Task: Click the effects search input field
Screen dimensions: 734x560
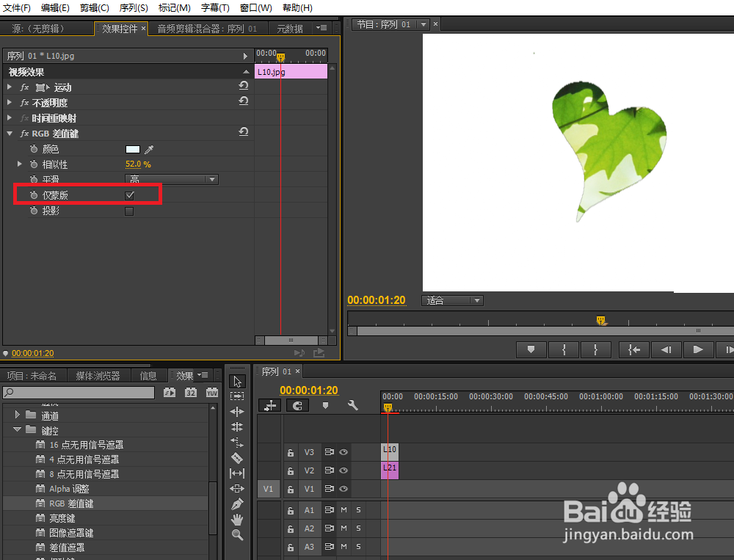Action: tap(79, 393)
